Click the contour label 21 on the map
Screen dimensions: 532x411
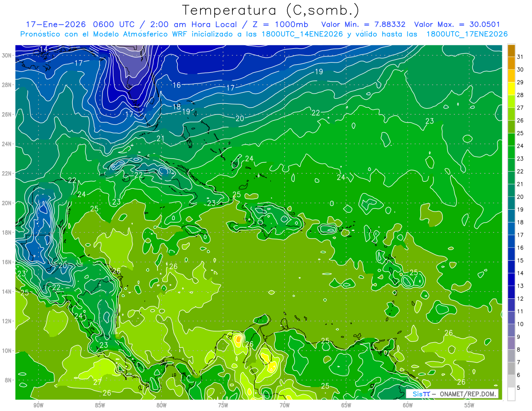pyautogui.click(x=160, y=139)
